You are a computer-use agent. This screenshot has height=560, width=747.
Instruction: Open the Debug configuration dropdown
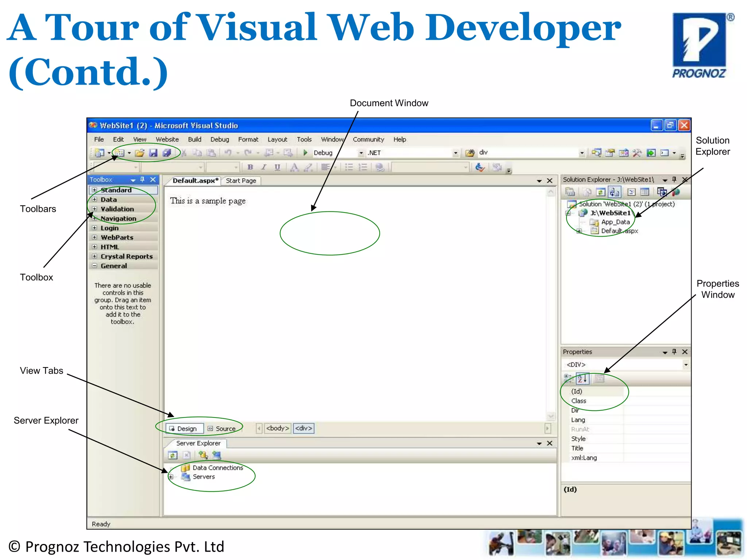tap(361, 153)
